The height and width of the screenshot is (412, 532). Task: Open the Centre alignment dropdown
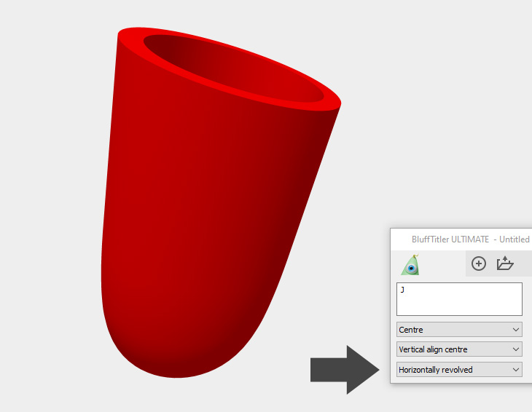[x=459, y=330]
